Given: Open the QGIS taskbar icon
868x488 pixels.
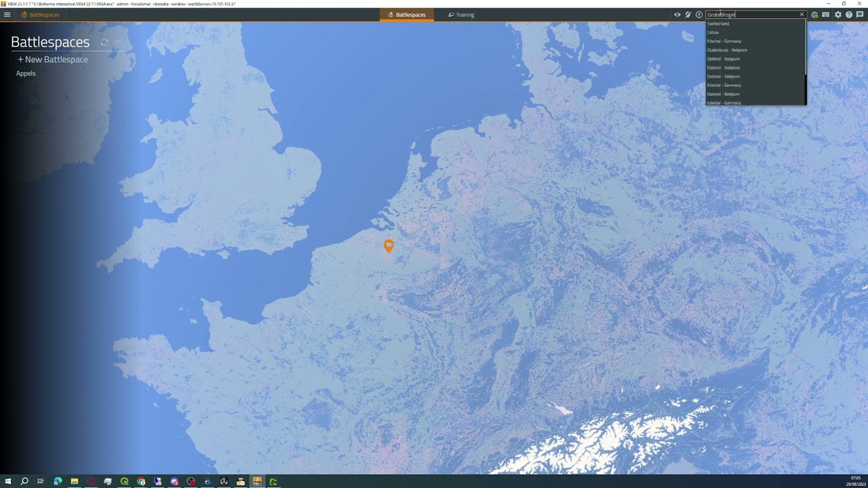Looking at the screenshot, I should (x=124, y=481).
